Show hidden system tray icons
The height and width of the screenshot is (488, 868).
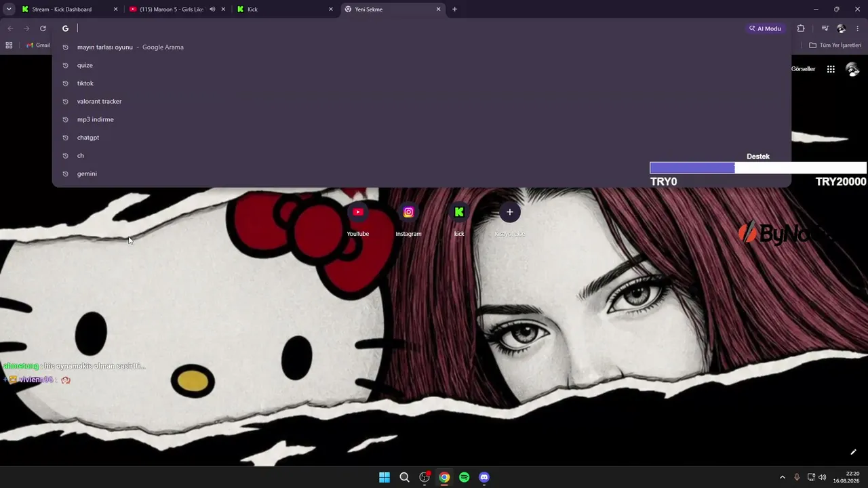782,477
